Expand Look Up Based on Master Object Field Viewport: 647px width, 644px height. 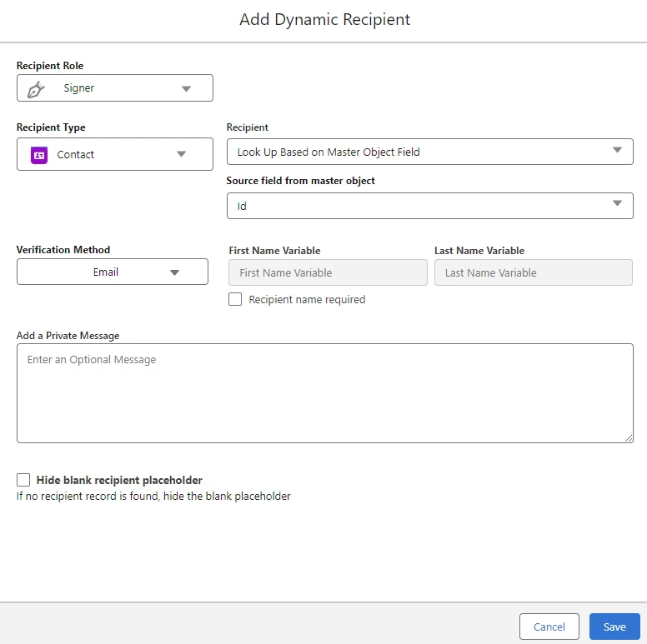point(429,152)
